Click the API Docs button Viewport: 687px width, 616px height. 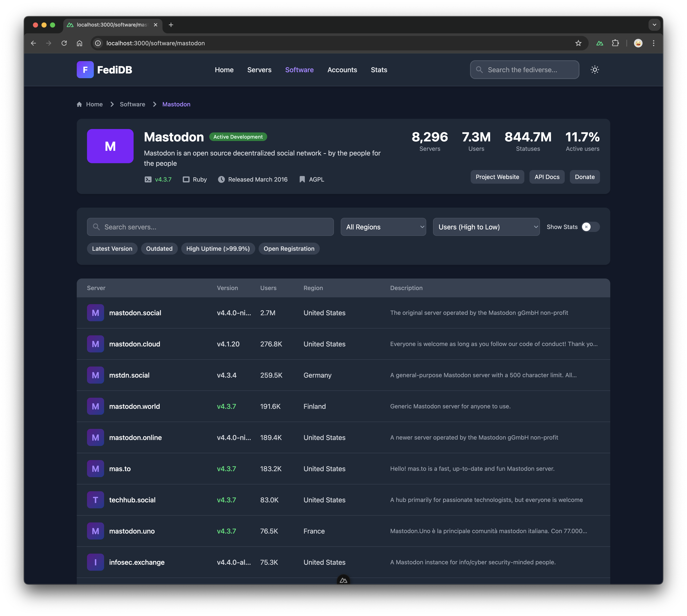click(547, 177)
